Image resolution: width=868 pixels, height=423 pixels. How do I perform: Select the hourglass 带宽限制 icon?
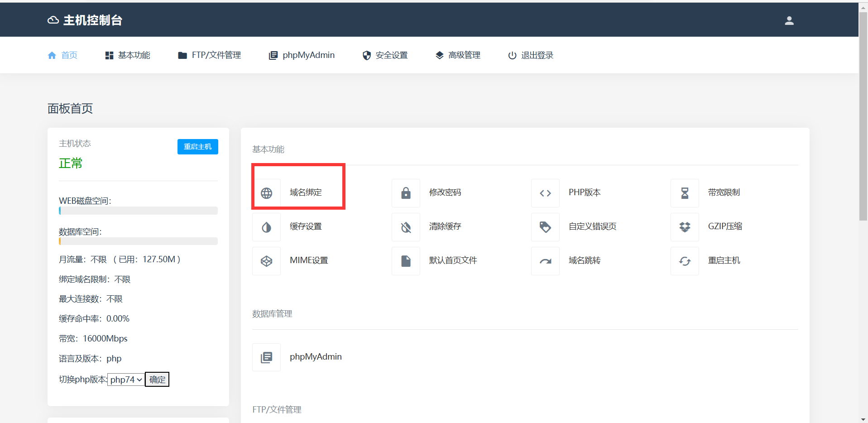(x=685, y=193)
